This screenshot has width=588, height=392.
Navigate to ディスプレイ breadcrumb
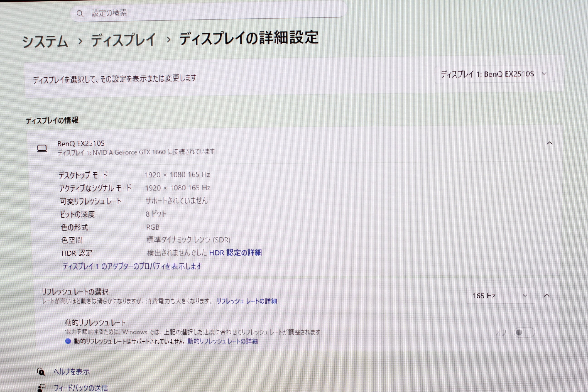pos(123,40)
